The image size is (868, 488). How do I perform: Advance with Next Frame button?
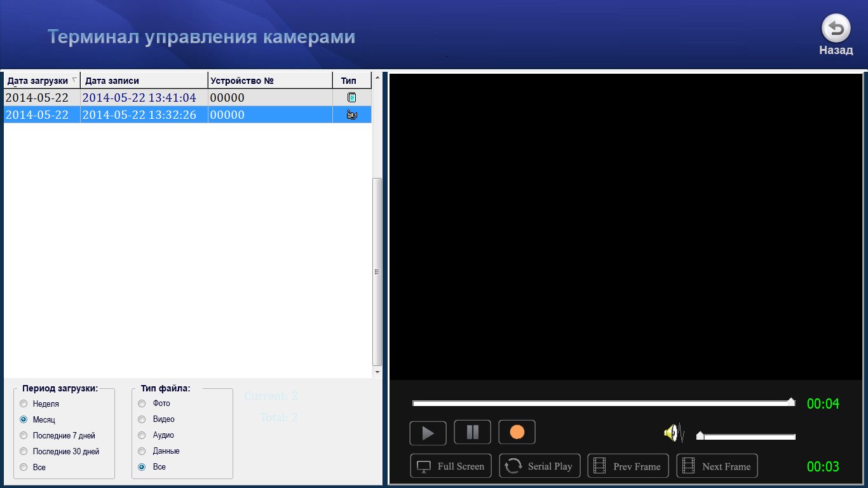(717, 466)
